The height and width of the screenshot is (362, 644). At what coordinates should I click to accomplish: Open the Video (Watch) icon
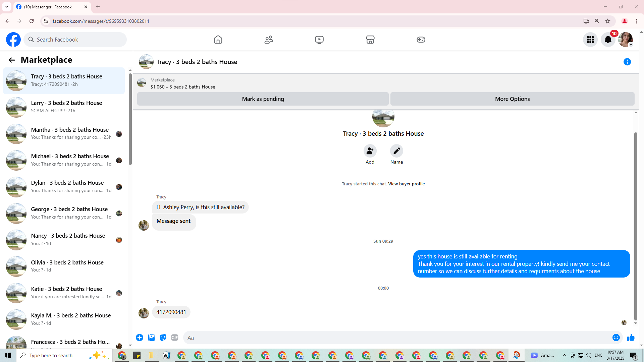click(x=319, y=40)
